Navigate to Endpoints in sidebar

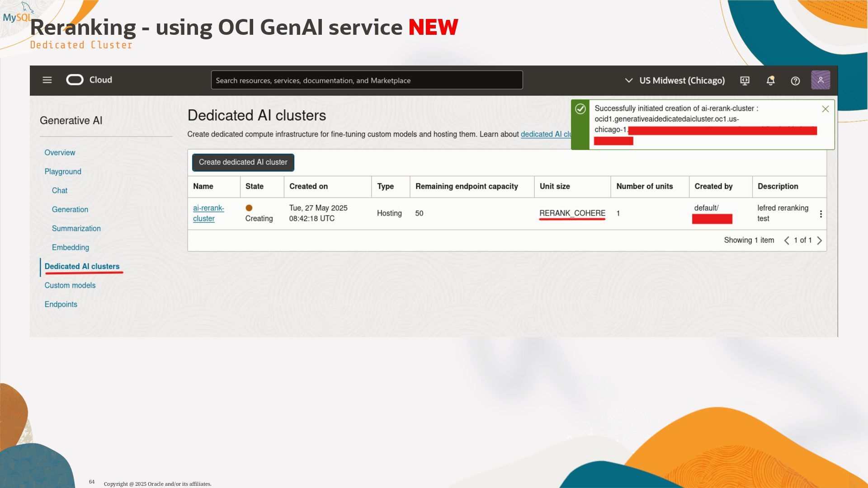coord(61,305)
